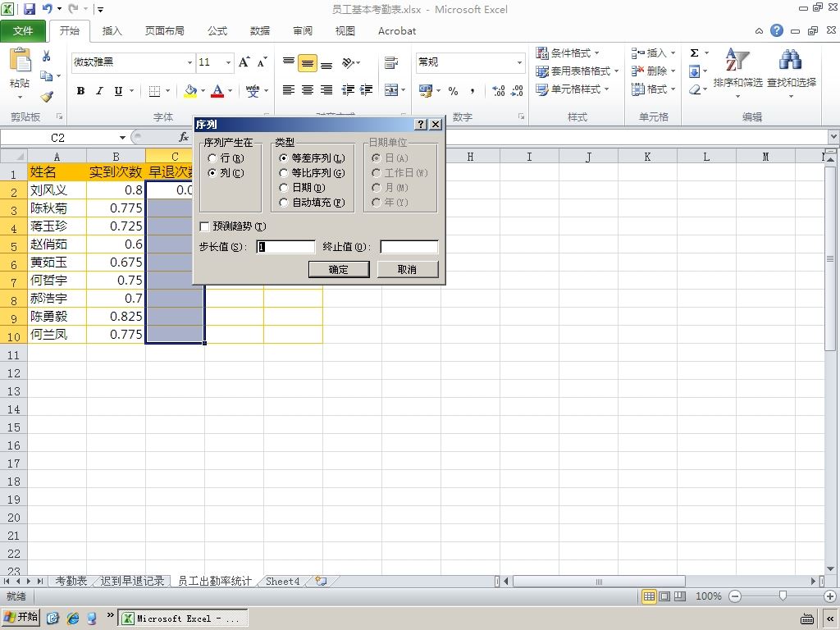Viewport: 840px width, 630px height.
Task: Expand the number format 常规 dropdown
Action: [519, 62]
